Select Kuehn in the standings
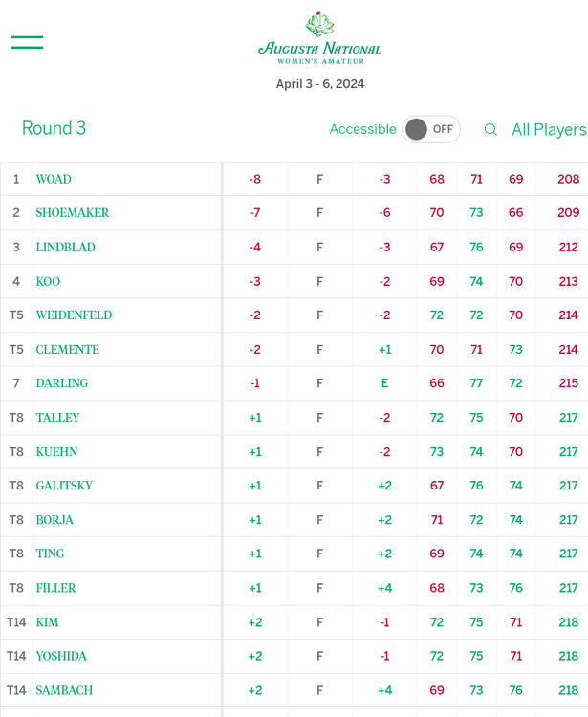The height and width of the screenshot is (717, 588). click(56, 451)
